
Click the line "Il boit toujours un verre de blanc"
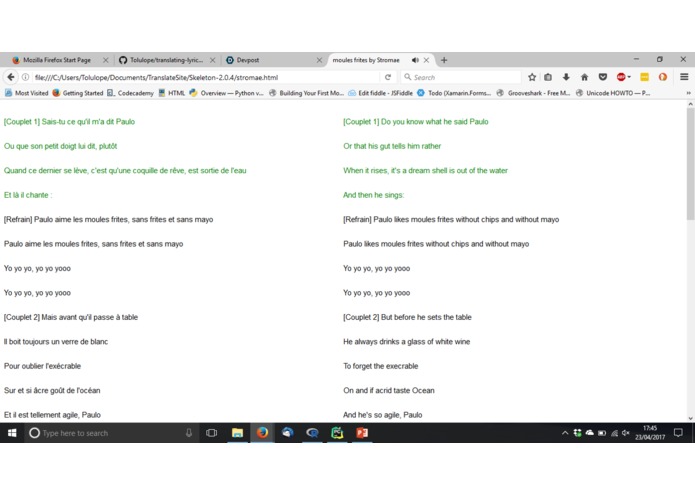point(56,342)
